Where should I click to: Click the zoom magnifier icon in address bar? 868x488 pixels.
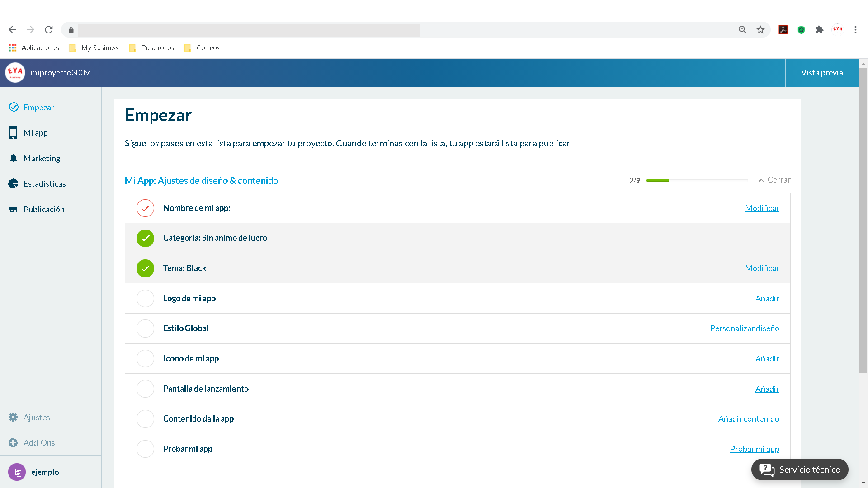point(742,30)
